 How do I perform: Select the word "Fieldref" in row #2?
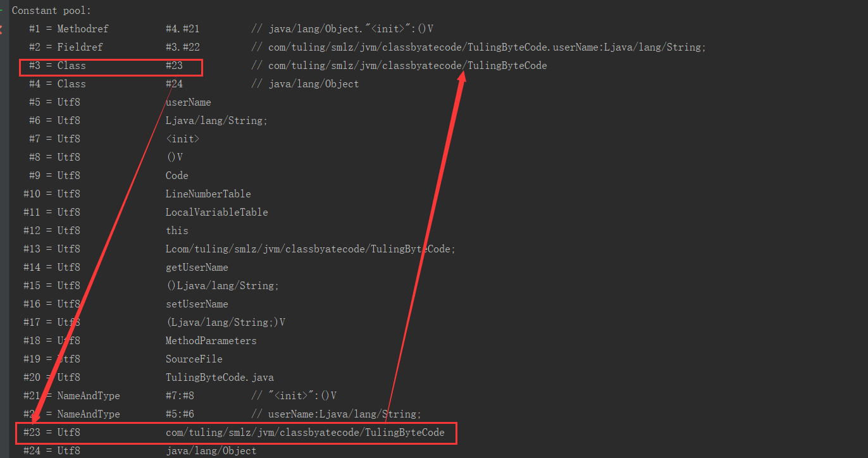coord(80,47)
